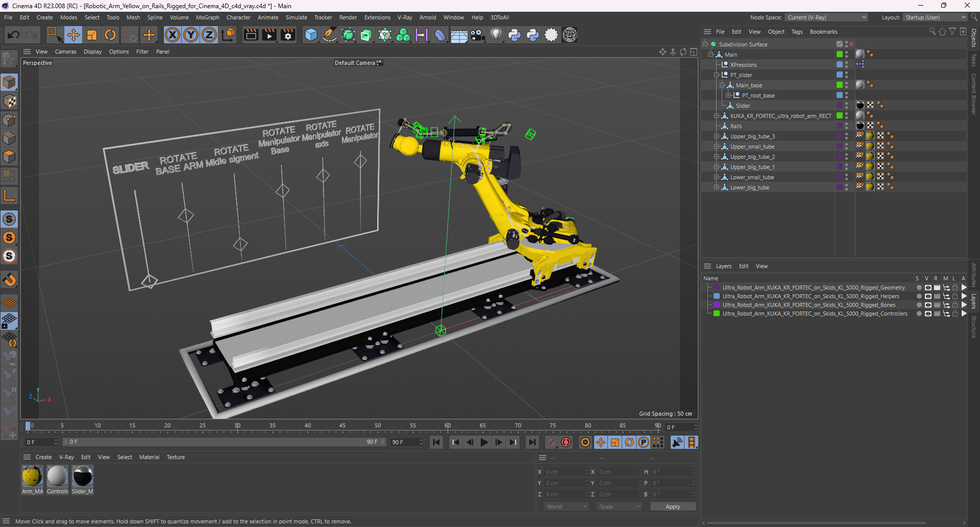Screen dimensions: 980x527
Task: Toggle X axis lock
Action: (x=173, y=35)
